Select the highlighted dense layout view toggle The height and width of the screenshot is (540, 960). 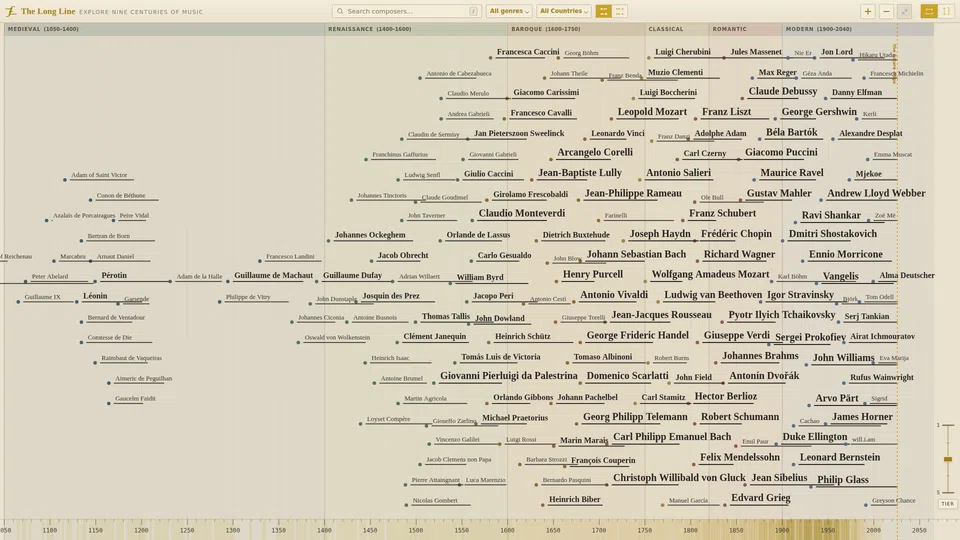tap(604, 11)
